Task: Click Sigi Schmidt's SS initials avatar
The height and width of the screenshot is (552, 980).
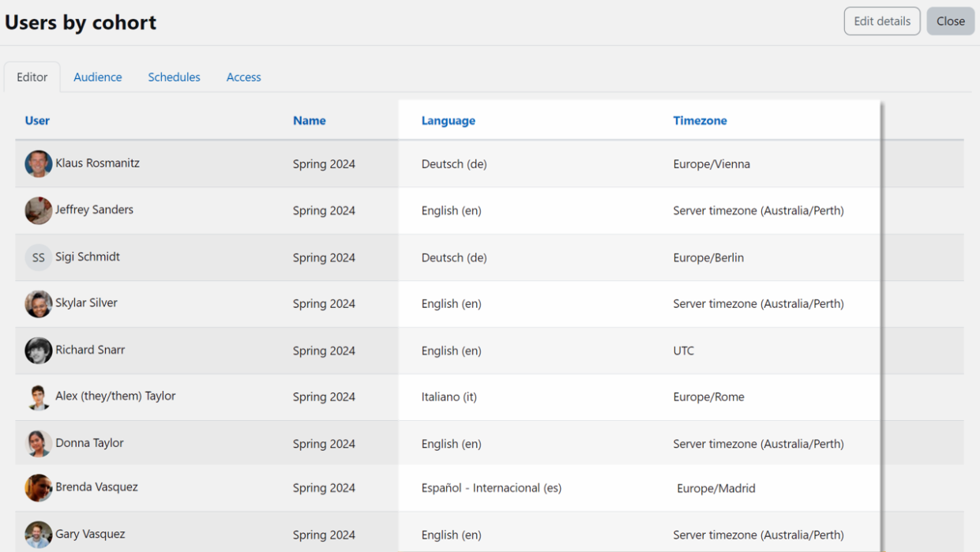Action: (x=38, y=257)
